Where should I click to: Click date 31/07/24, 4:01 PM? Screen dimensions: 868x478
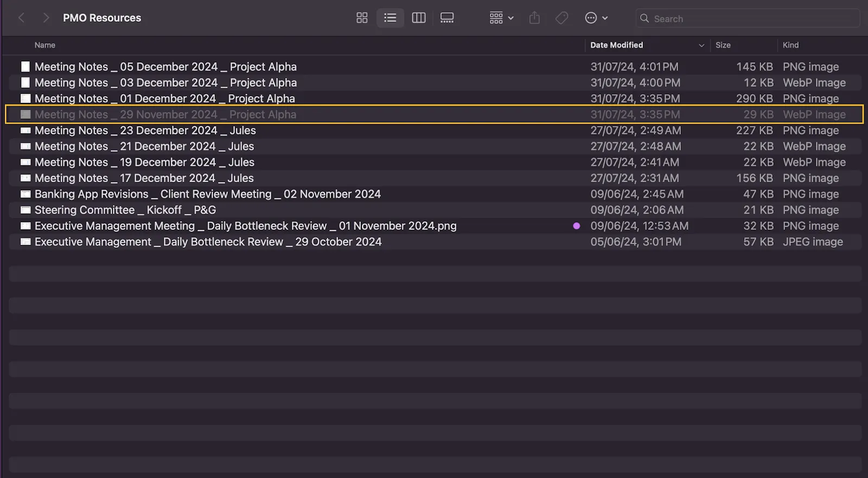634,67
